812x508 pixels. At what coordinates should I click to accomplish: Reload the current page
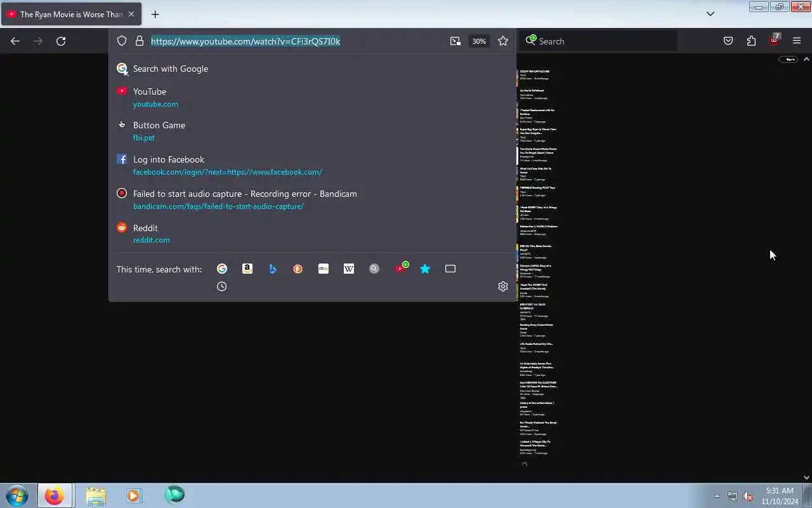[x=61, y=41]
